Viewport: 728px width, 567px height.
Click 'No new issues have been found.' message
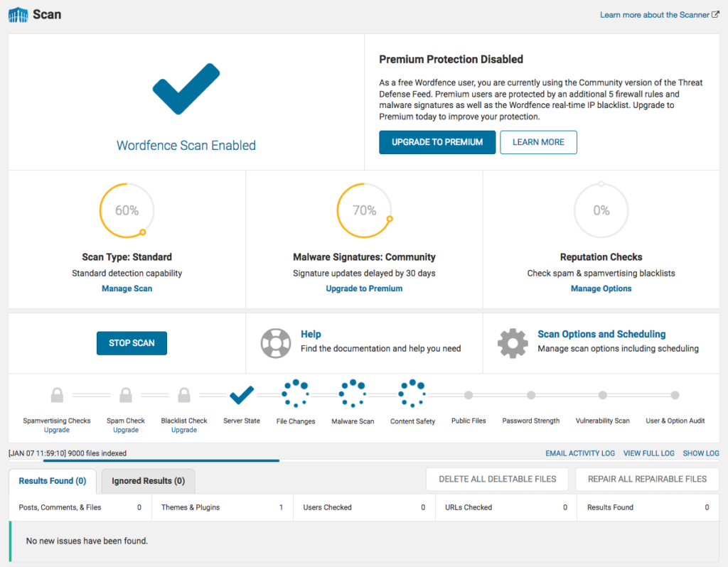click(x=87, y=541)
